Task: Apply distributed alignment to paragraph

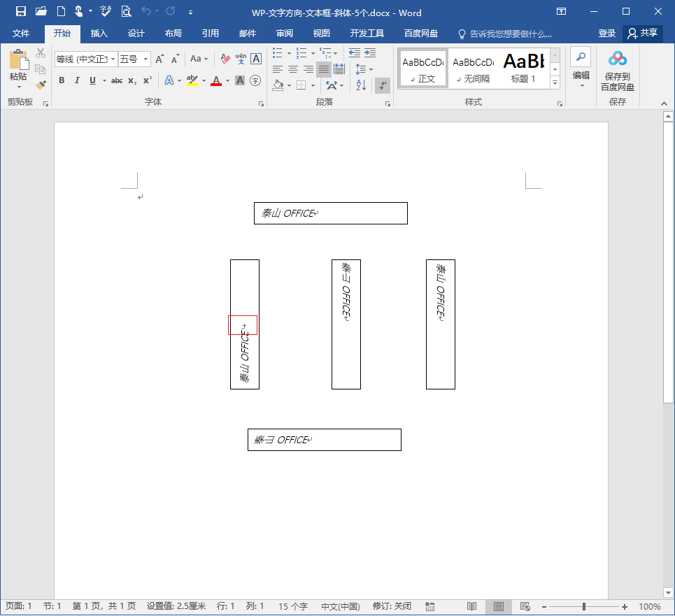Action: coord(339,69)
